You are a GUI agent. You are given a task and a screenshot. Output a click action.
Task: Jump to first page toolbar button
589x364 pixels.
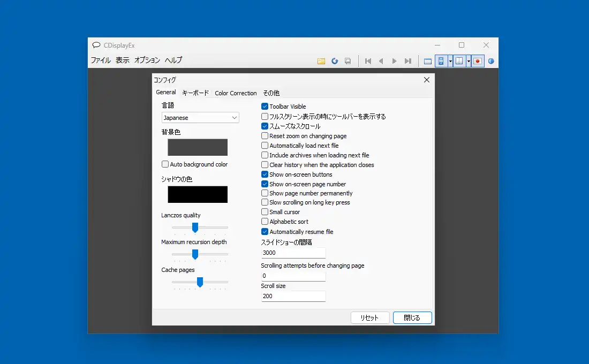click(368, 61)
